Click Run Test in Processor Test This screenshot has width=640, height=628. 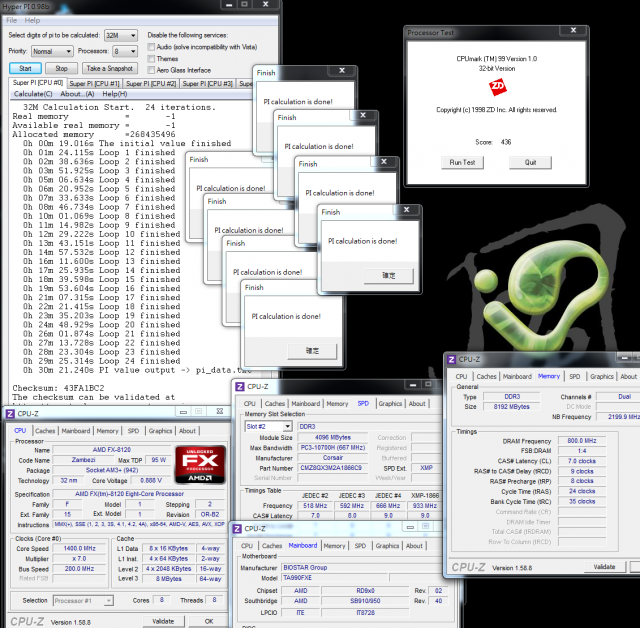pyautogui.click(x=462, y=162)
